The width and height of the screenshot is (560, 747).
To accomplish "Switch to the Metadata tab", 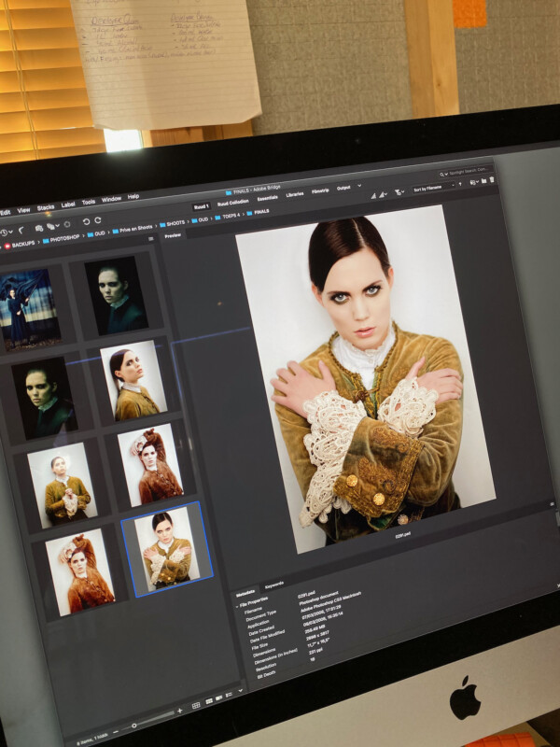I will 245,594.
